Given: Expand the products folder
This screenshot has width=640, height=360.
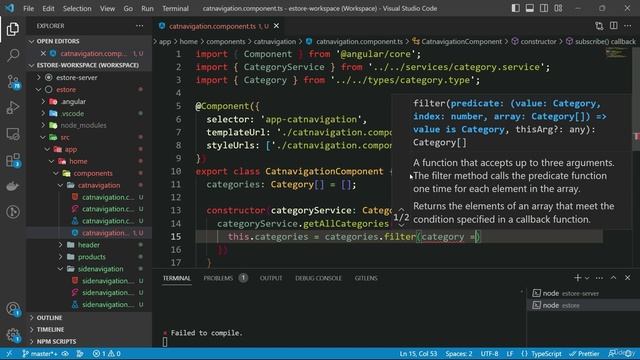Looking at the screenshot, I should coord(91,257).
